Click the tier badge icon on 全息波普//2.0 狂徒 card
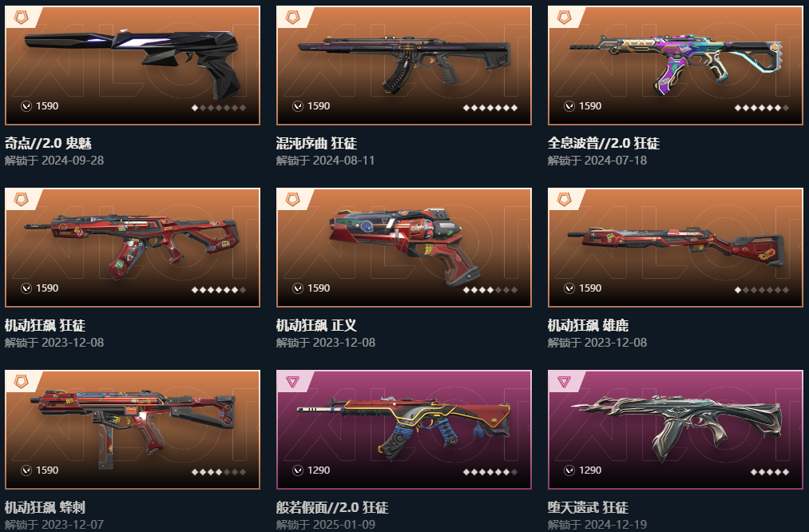Image resolution: width=809 pixels, height=532 pixels. 564,18
